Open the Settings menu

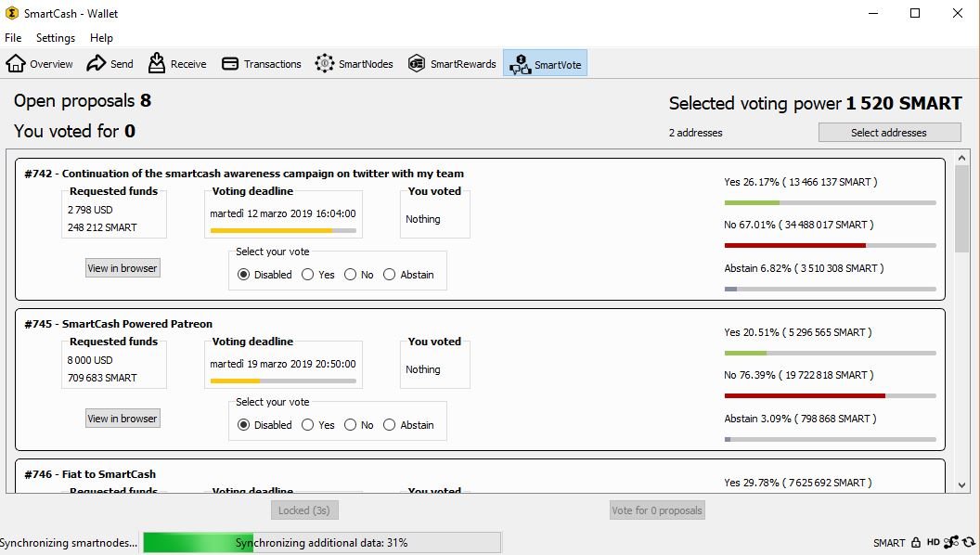[56, 38]
